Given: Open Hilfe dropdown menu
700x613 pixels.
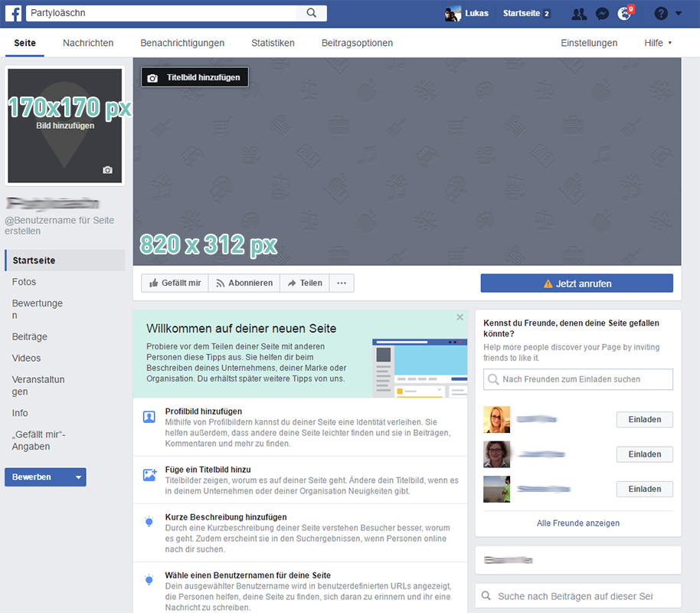Looking at the screenshot, I should point(658,43).
